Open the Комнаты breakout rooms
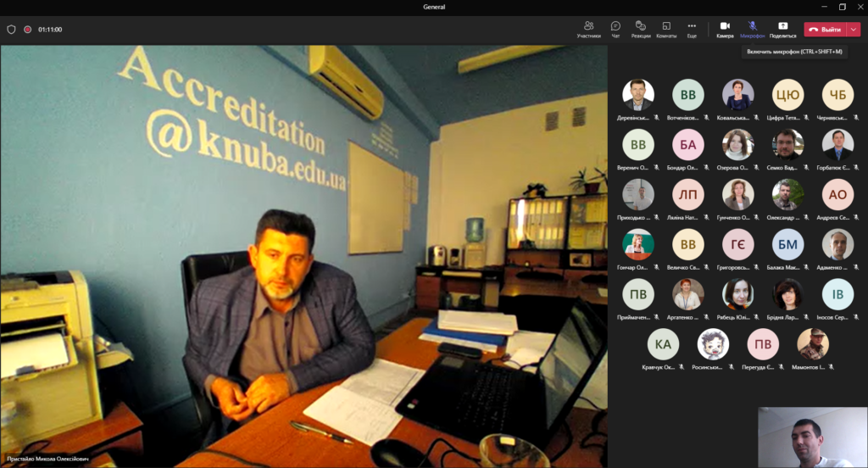 click(666, 30)
